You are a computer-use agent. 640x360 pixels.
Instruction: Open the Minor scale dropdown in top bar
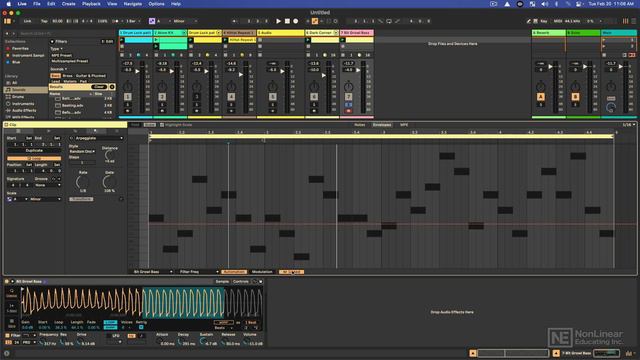[185, 21]
